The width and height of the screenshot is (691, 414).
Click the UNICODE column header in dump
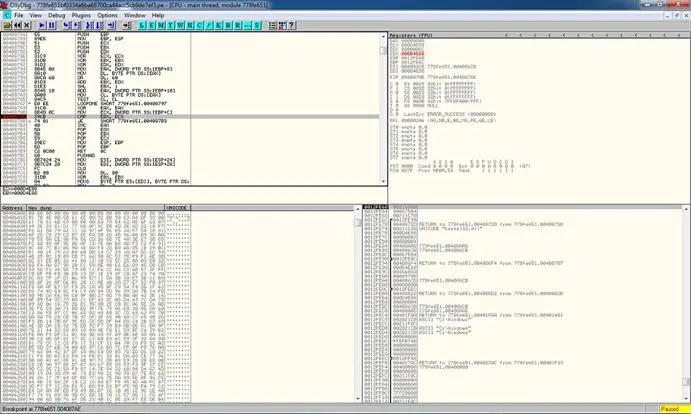point(177,208)
